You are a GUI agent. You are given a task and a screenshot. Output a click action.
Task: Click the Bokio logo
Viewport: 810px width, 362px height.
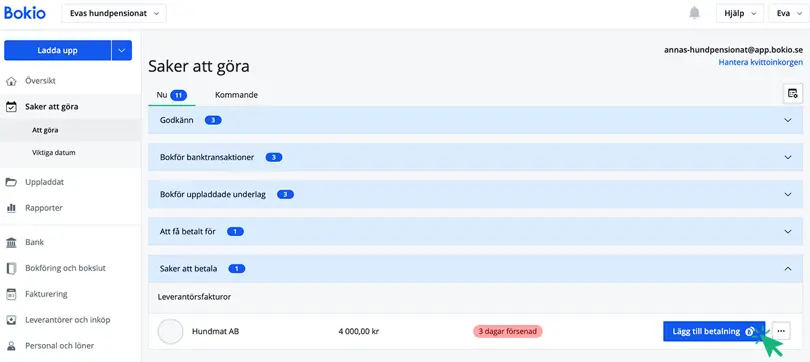click(25, 13)
